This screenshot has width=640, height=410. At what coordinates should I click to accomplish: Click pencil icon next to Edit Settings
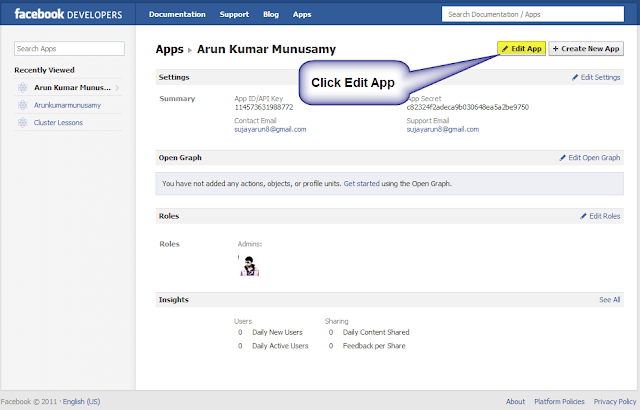(x=575, y=77)
